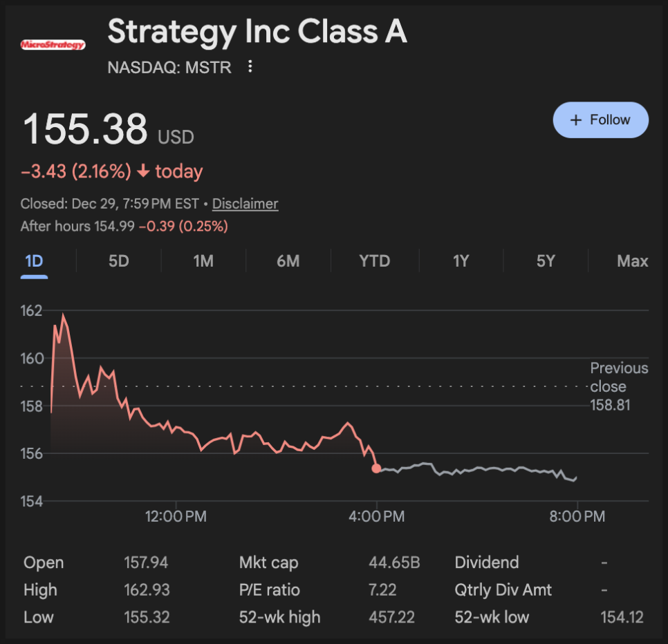View the 1Y chart range
The height and width of the screenshot is (644, 668).
coord(461,261)
